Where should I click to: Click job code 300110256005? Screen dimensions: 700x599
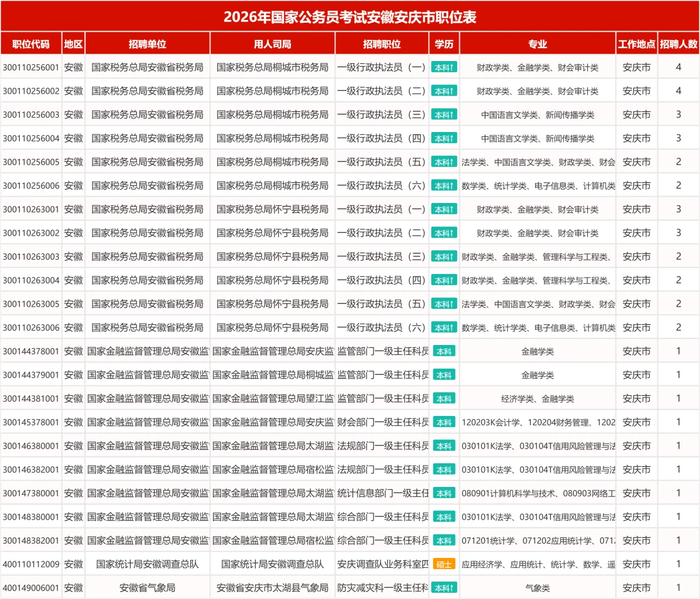(31, 162)
